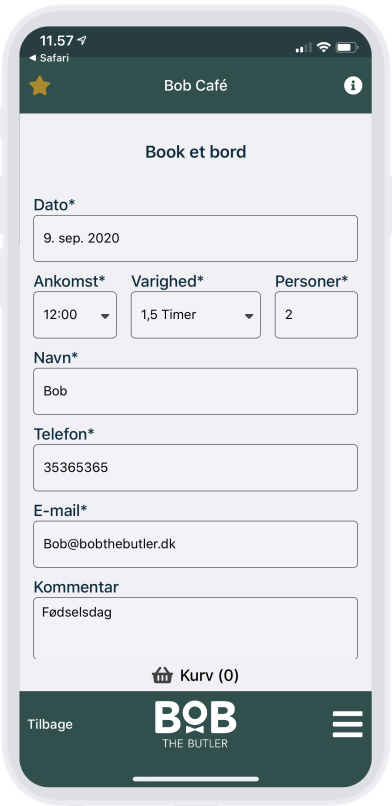The width and height of the screenshot is (392, 806).
Task: Select the Telefon number field
Action: [195, 468]
